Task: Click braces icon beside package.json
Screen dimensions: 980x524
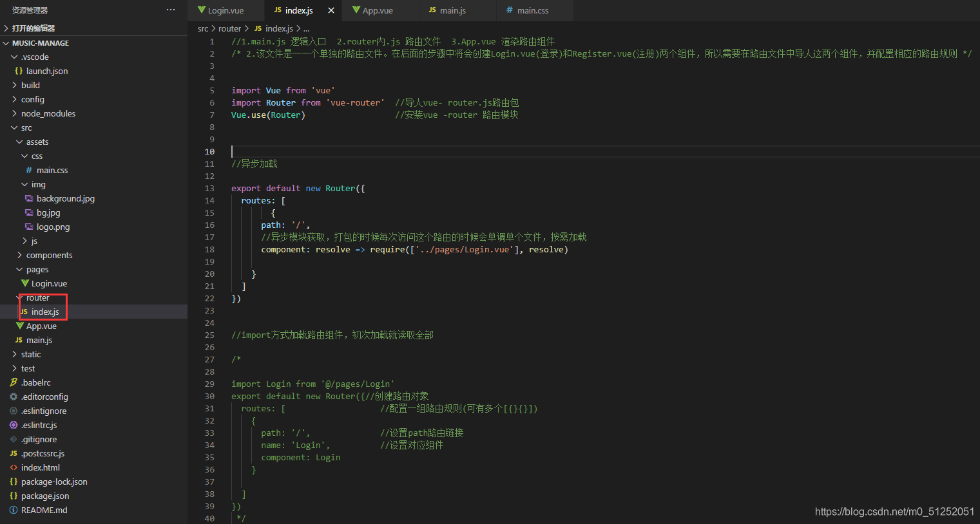Action: coord(14,496)
